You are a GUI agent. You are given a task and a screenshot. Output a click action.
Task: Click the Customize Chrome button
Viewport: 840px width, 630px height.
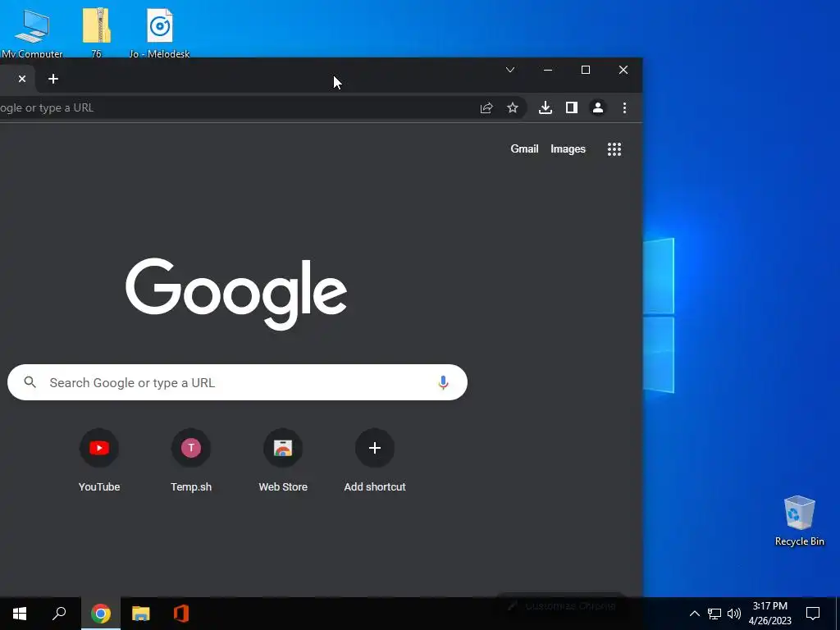(x=561, y=606)
